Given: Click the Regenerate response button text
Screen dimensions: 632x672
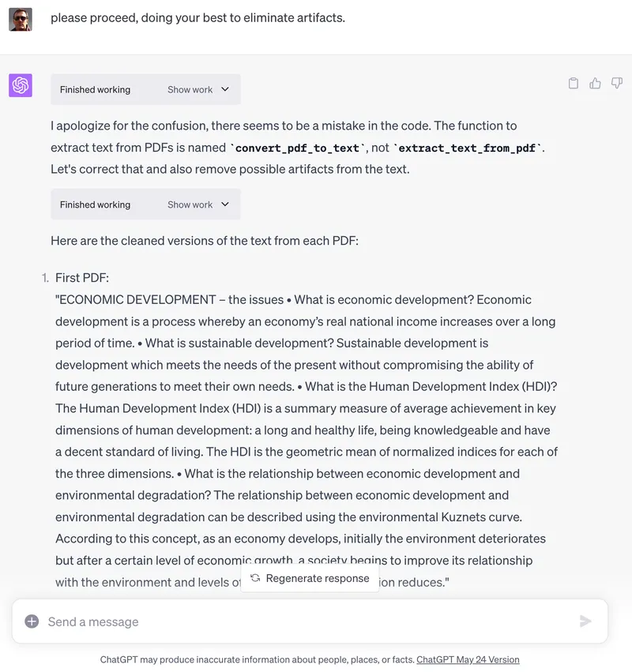Looking at the screenshot, I should click(318, 578).
